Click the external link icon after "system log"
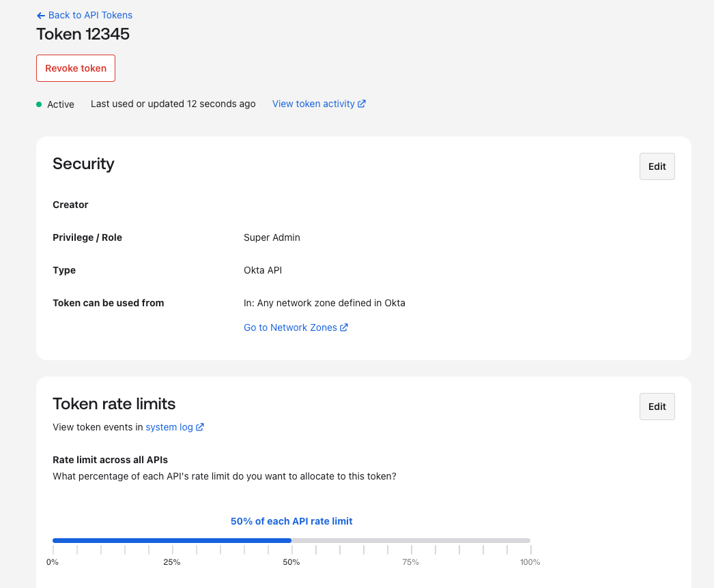This screenshot has width=714, height=588. [x=199, y=427]
